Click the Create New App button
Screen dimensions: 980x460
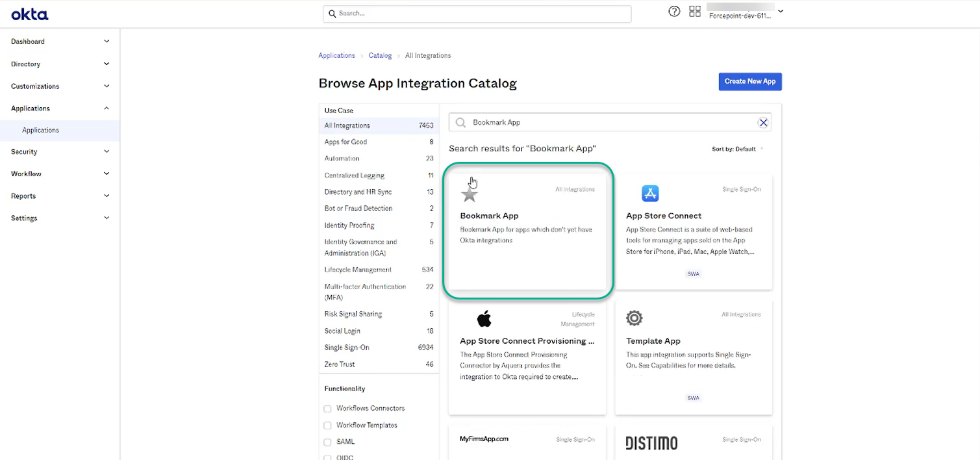[x=749, y=81]
